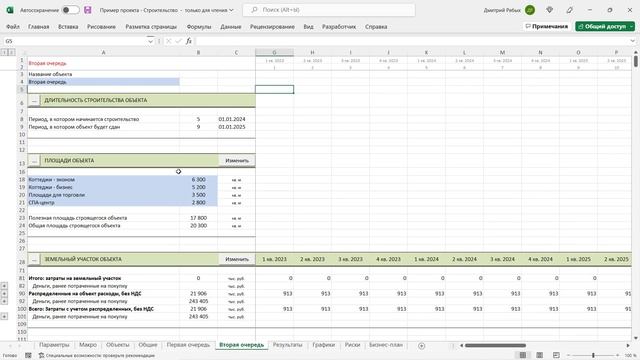
Task: Open the Разработчик ribbon tab
Action: coord(339,27)
